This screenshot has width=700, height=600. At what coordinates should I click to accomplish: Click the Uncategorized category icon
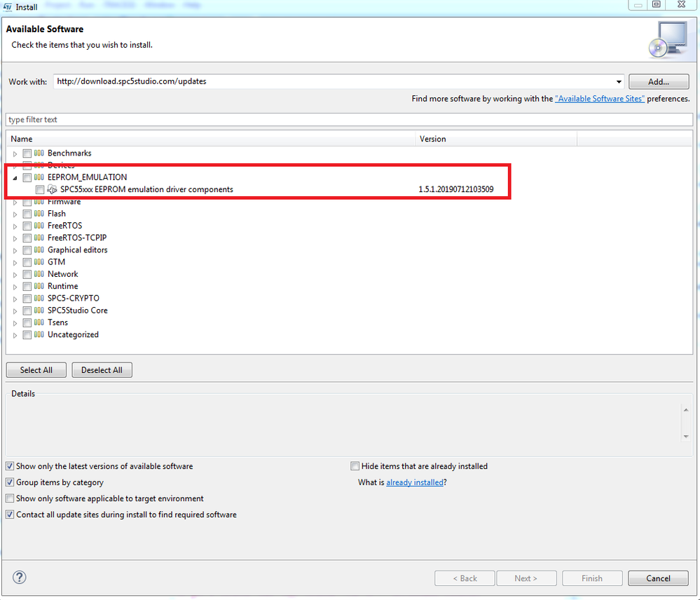click(x=39, y=334)
